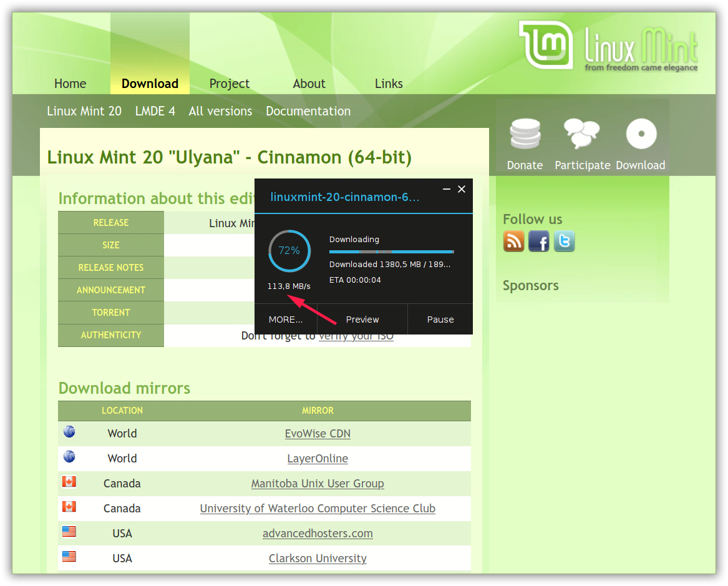
Task: Click MORE... in download popup
Action: [286, 320]
